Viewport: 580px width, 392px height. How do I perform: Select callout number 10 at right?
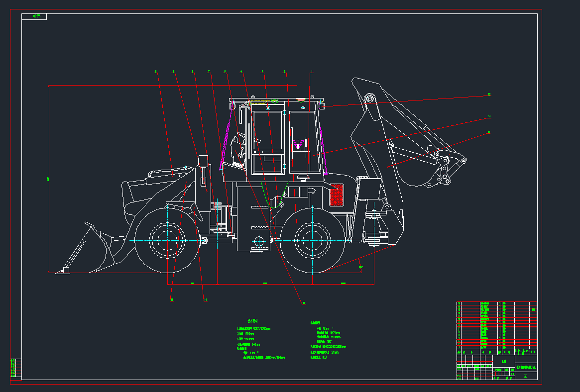pos(489,132)
